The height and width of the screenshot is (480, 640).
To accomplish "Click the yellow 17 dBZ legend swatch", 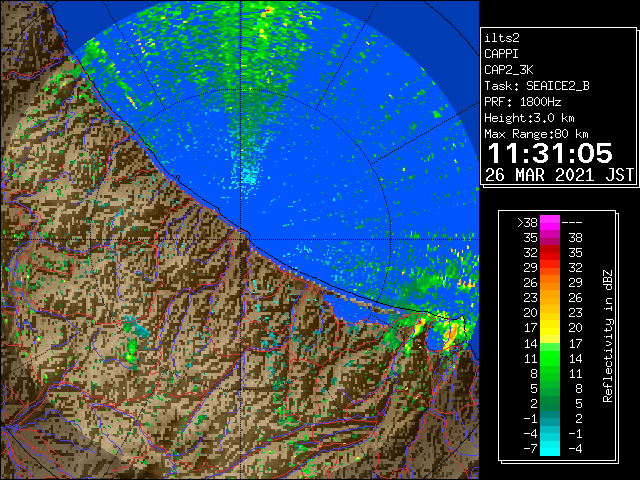I will coord(550,328).
